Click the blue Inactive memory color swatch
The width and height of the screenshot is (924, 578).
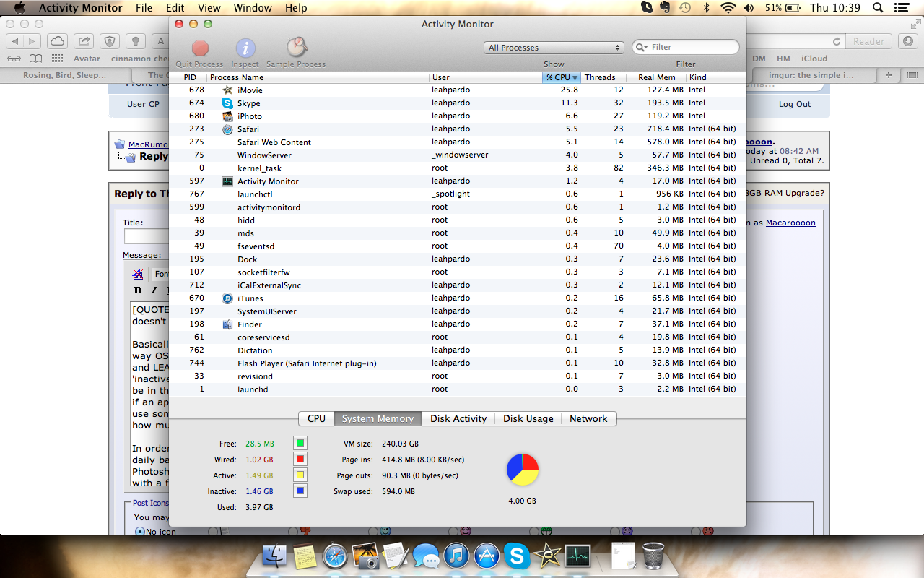click(300, 491)
